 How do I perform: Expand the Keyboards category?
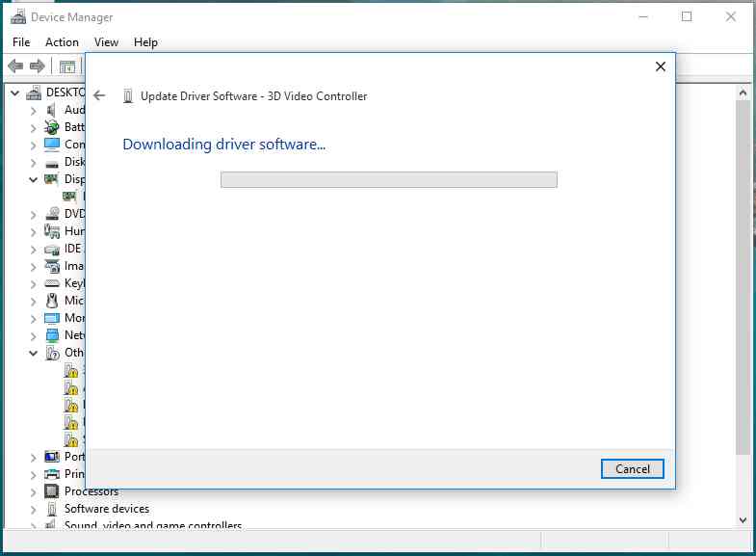[x=33, y=284]
